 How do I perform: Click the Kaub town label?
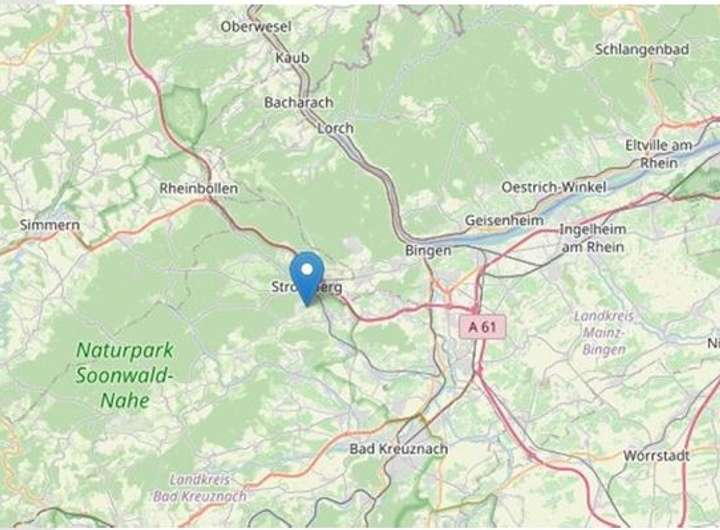click(292, 58)
